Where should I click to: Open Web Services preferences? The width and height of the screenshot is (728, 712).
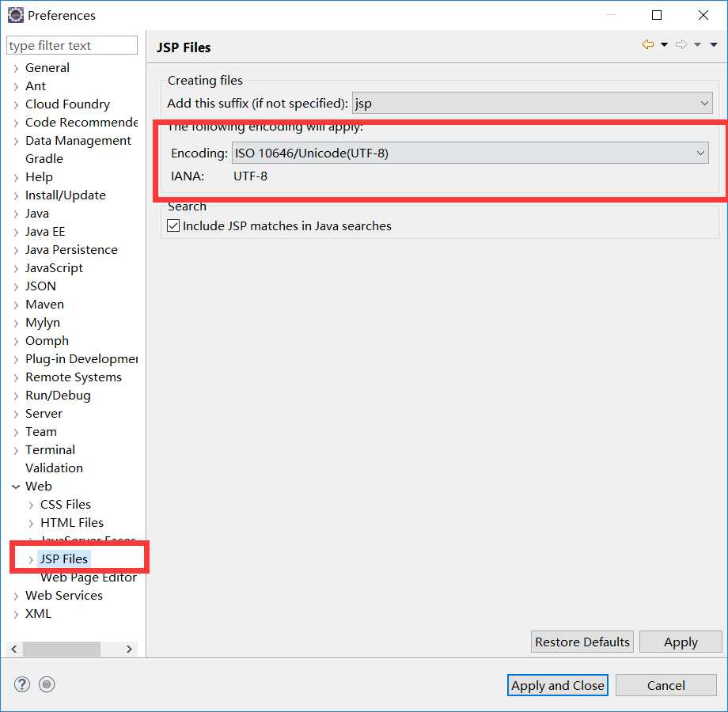[x=64, y=595]
